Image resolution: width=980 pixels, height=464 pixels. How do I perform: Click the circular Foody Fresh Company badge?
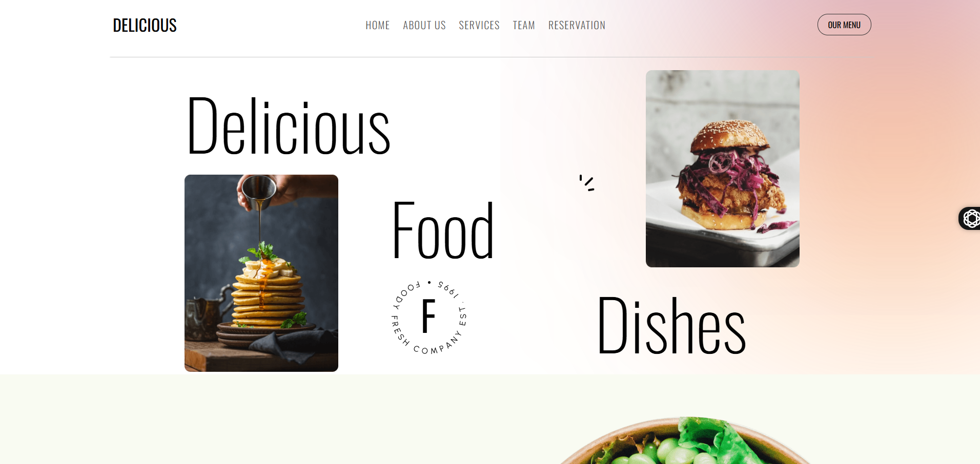[429, 317]
